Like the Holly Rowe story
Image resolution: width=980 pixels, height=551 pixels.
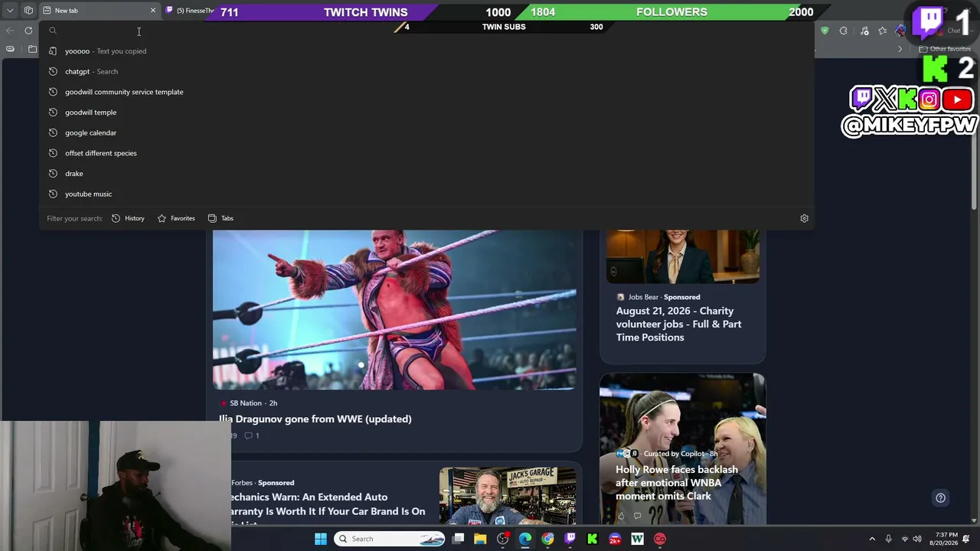pyautogui.click(x=621, y=516)
